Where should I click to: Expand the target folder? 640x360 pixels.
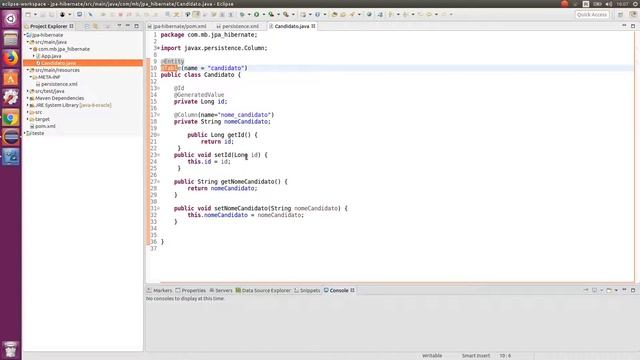coord(28,119)
